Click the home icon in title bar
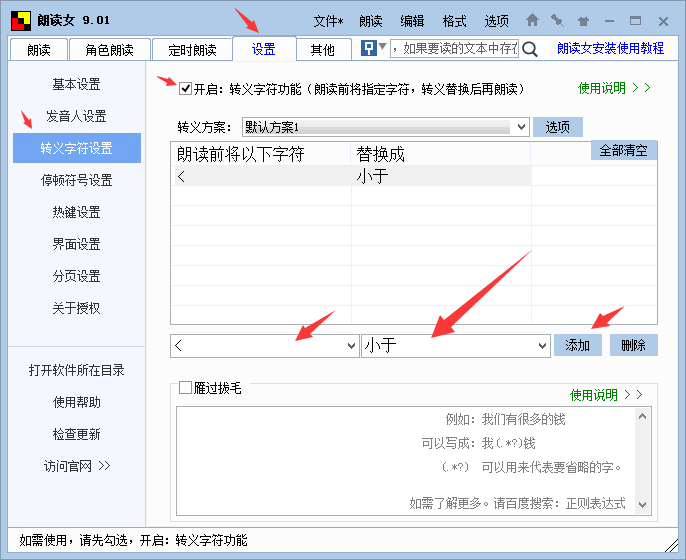The width and height of the screenshot is (686, 560). 532,20
